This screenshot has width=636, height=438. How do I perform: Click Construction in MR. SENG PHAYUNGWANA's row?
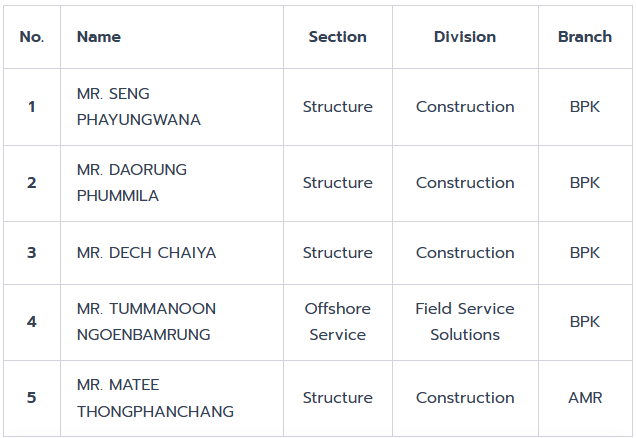click(x=465, y=107)
